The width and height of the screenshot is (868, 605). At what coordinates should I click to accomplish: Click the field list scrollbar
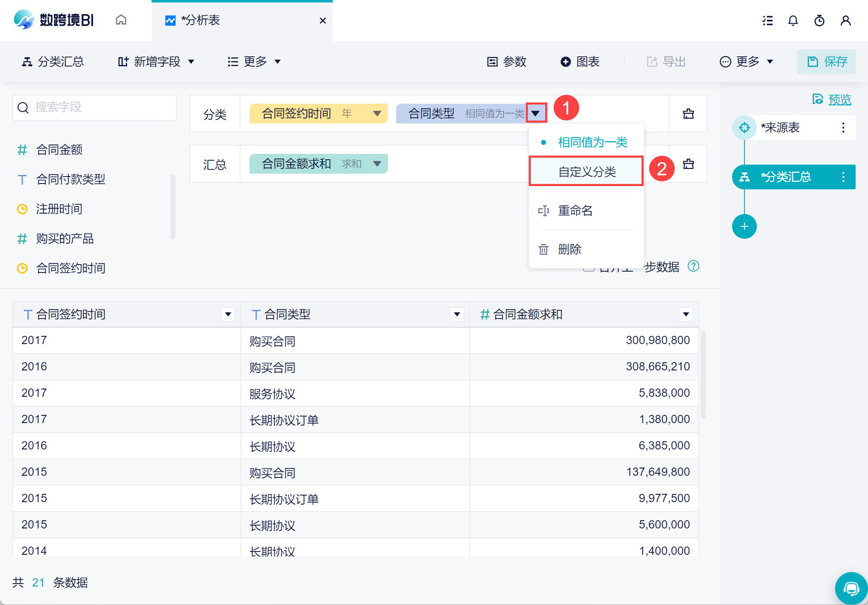(173, 207)
